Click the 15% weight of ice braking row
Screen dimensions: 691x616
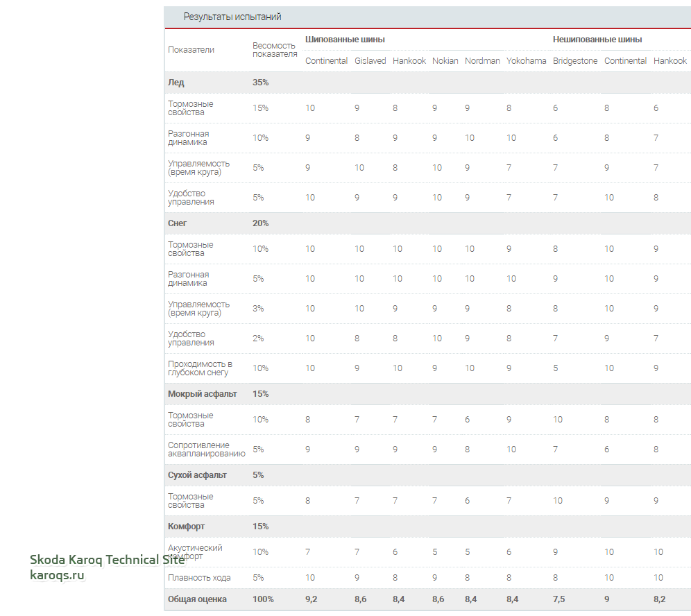[260, 108]
